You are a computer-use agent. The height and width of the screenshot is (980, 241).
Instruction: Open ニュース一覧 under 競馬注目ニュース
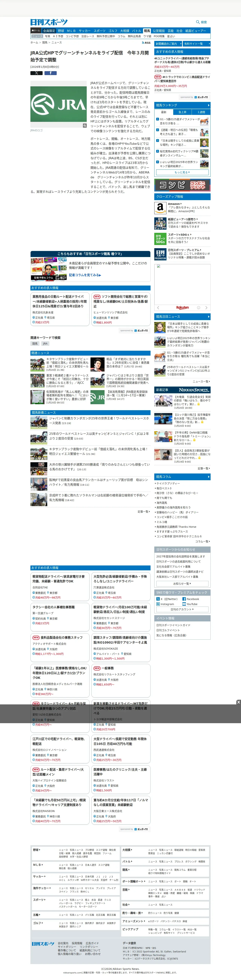coord(201,381)
